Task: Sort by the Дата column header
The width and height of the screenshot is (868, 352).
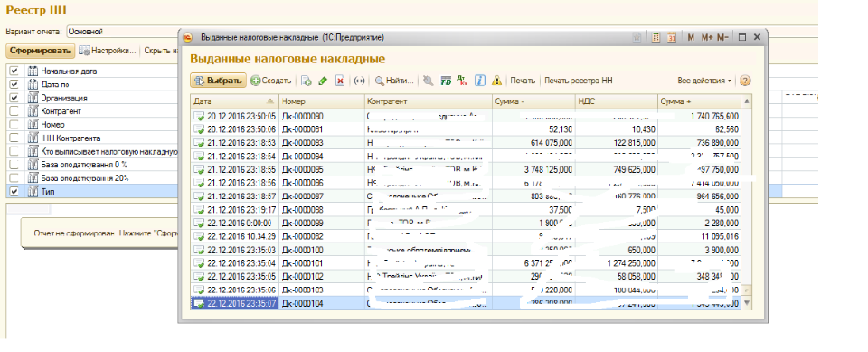Action: click(x=235, y=101)
